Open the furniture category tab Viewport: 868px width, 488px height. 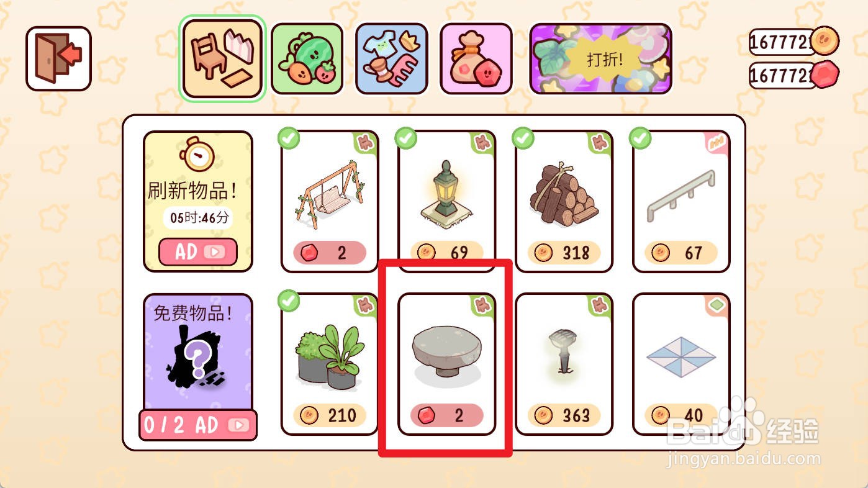(x=223, y=59)
